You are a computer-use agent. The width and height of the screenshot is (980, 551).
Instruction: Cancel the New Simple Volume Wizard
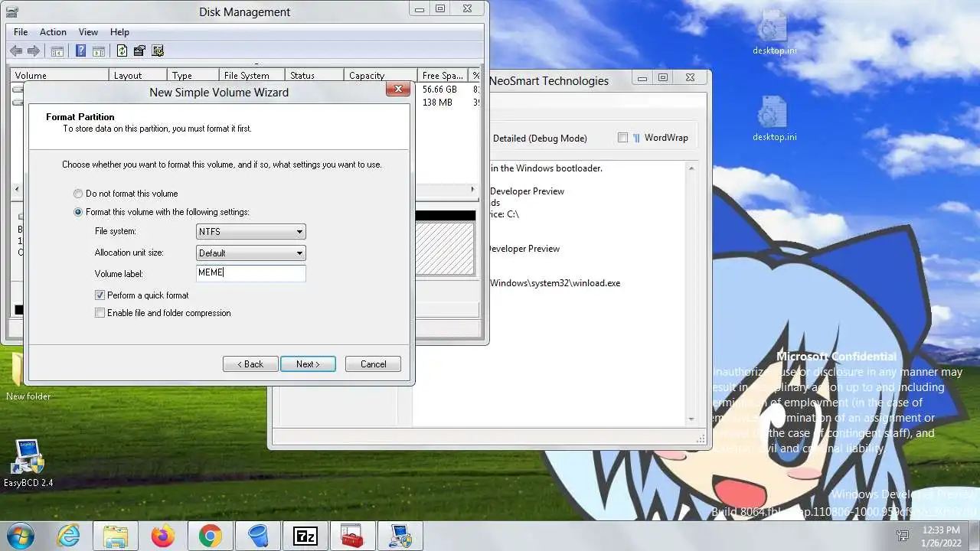pyautogui.click(x=373, y=364)
